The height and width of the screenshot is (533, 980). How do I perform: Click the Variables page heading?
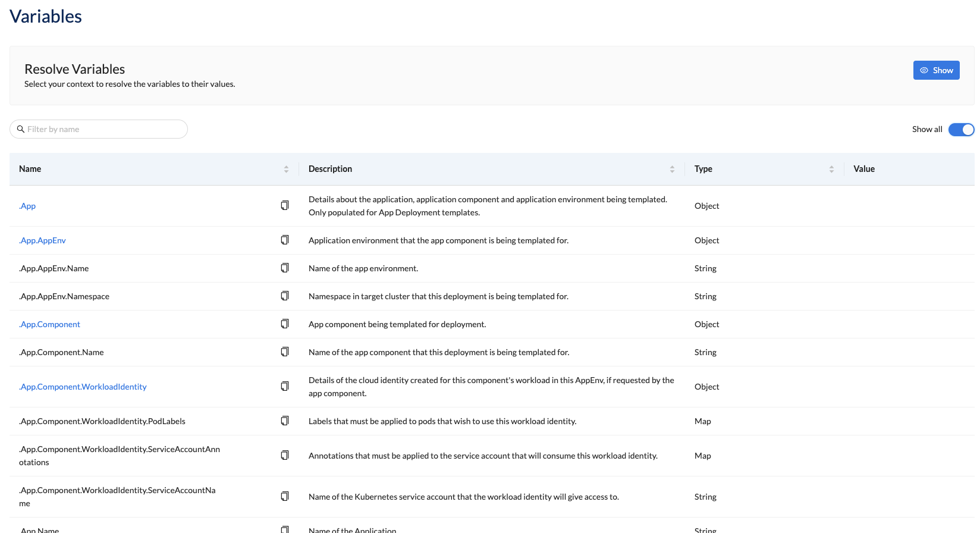pyautogui.click(x=46, y=16)
